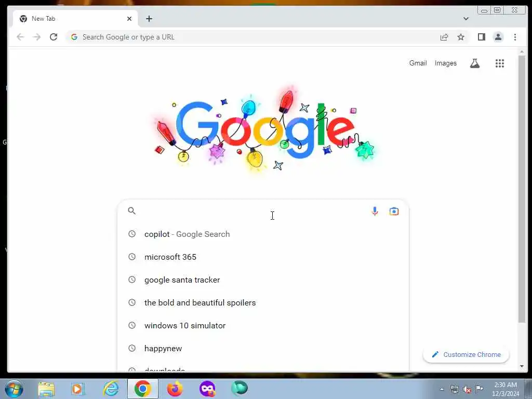Screen dimensions: 532x399
Task: Show hidden system tray icons arrow
Action: 442,389
